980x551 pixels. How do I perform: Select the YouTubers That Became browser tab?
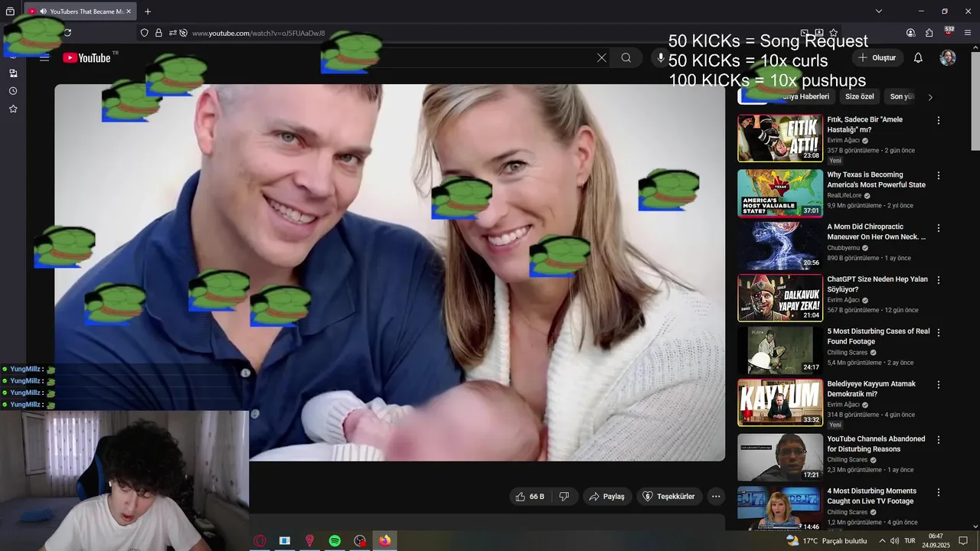coord(80,11)
